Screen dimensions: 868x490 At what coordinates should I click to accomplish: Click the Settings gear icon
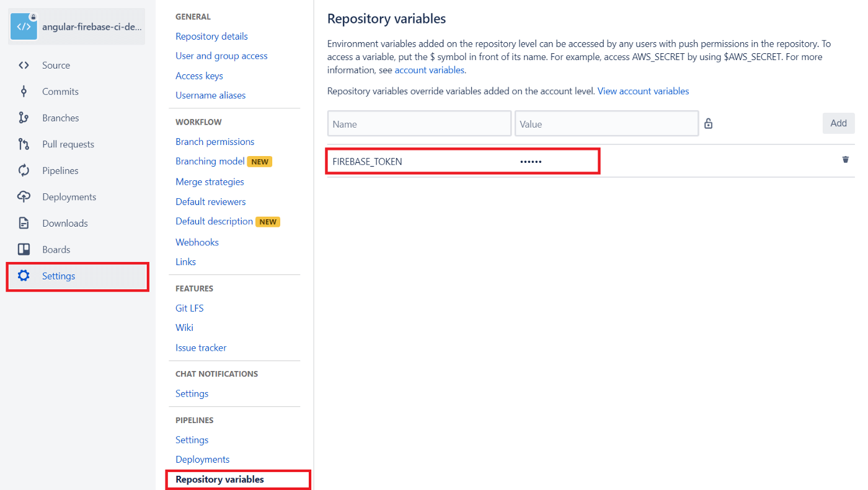tap(24, 276)
